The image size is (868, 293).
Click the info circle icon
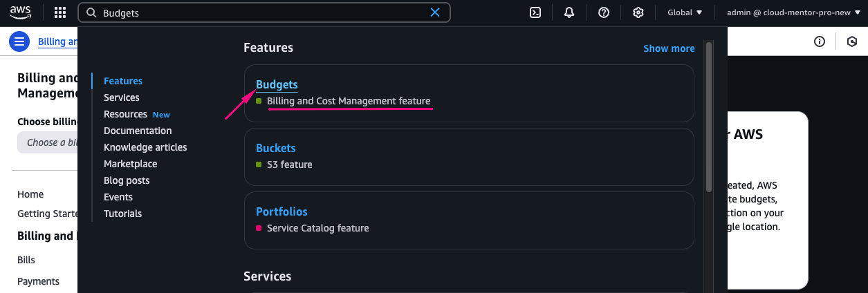[820, 41]
